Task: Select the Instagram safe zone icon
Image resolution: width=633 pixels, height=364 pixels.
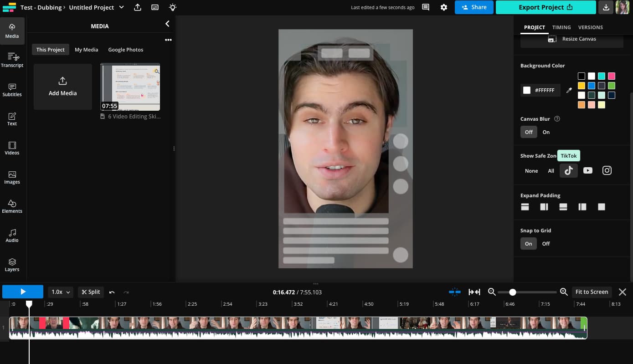Action: (607, 170)
